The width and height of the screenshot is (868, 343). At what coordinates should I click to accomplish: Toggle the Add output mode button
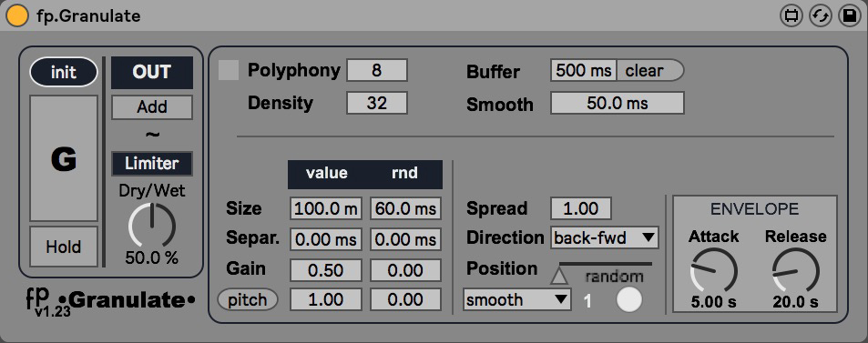point(152,107)
